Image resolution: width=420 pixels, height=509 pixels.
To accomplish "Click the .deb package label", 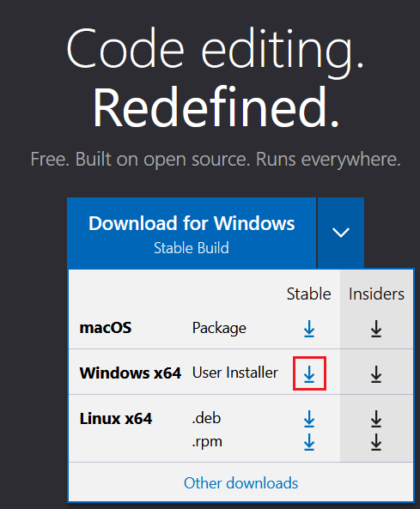I will pyautogui.click(x=206, y=418).
